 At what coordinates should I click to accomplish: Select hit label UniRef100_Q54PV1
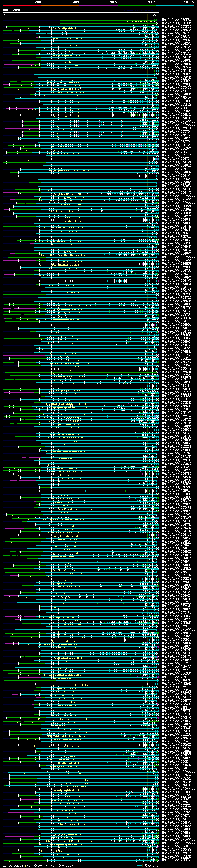tap(177, 822)
